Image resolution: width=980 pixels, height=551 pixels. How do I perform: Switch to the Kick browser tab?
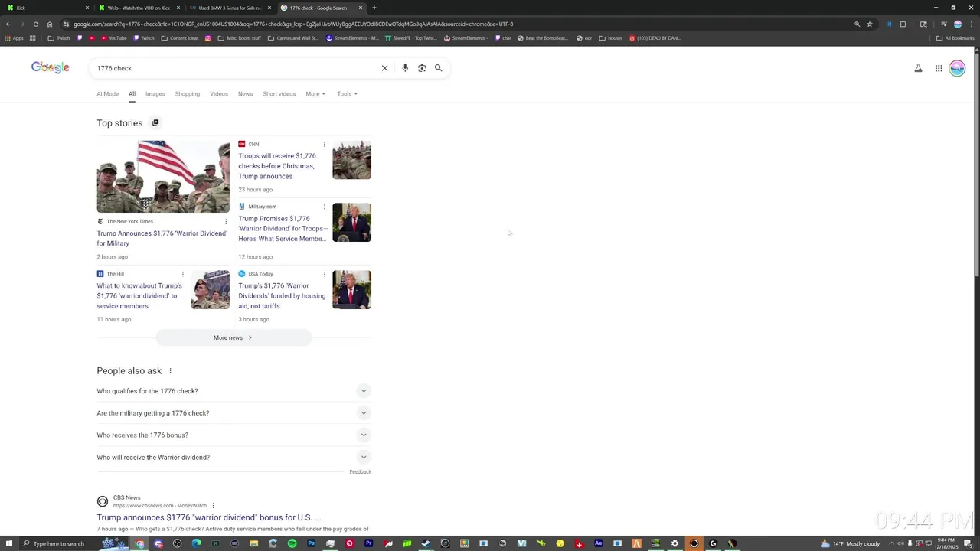(46, 8)
